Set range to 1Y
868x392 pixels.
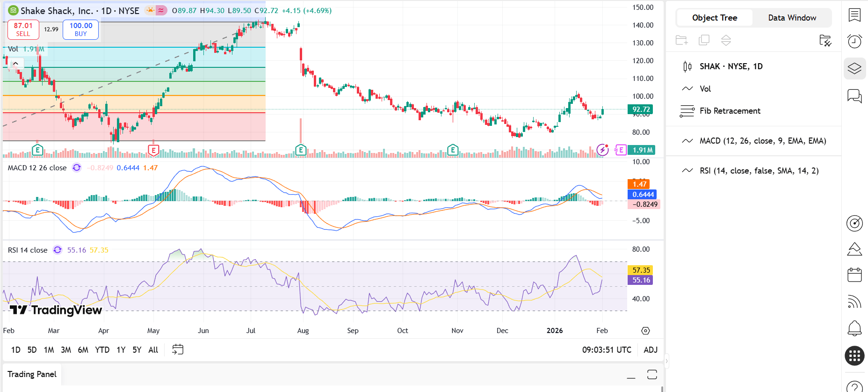[121, 350]
